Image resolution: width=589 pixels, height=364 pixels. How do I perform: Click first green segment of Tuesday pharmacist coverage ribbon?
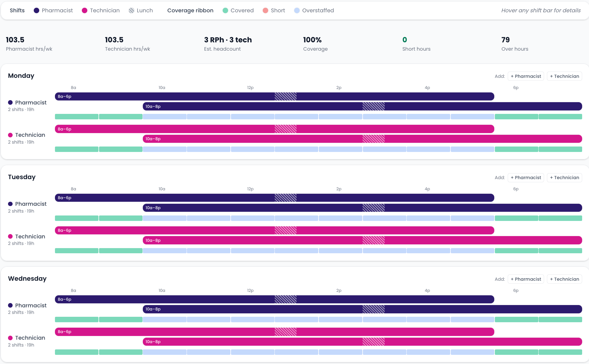[x=77, y=218]
